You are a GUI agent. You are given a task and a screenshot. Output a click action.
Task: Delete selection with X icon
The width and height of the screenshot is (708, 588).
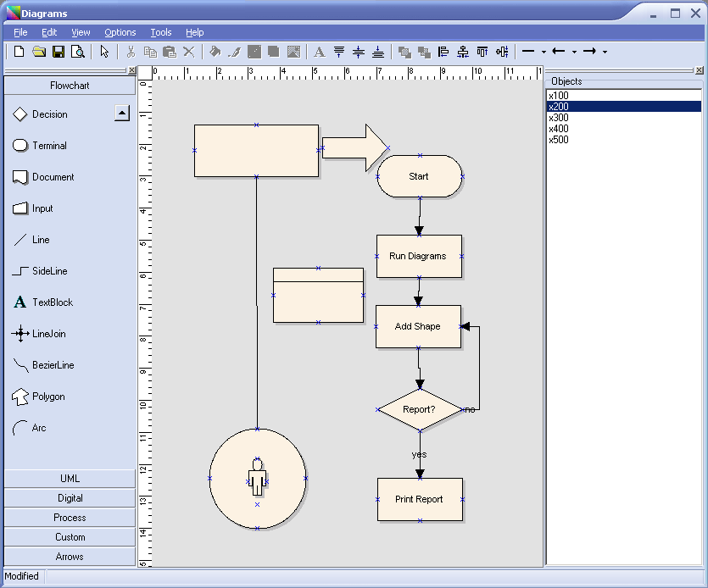[189, 52]
